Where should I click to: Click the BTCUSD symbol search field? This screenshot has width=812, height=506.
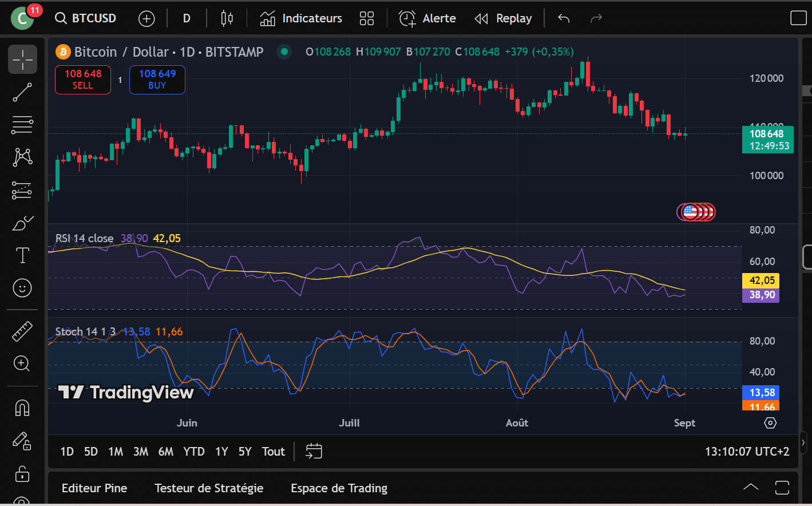(x=86, y=18)
